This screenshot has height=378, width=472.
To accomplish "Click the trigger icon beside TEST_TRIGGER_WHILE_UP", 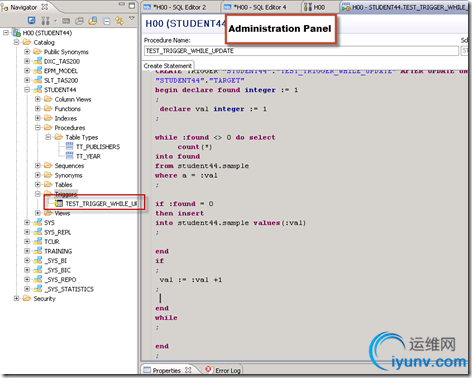I will click(x=59, y=203).
